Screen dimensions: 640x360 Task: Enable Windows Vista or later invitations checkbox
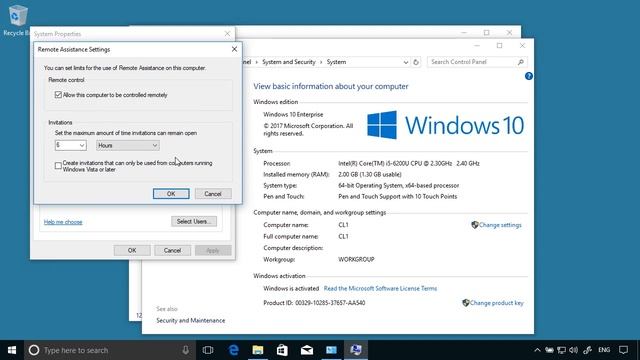[58, 166]
